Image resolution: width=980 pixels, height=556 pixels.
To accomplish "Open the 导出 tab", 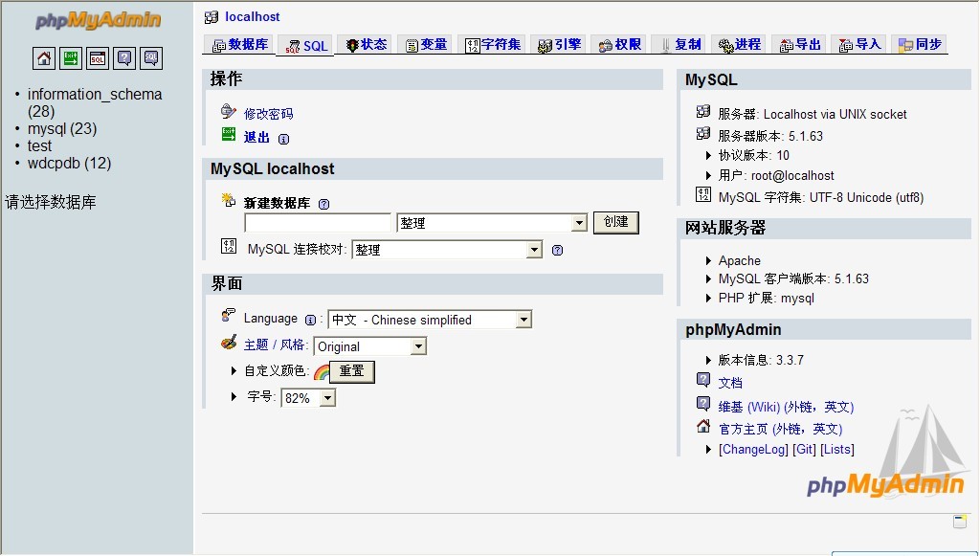I will tap(799, 44).
